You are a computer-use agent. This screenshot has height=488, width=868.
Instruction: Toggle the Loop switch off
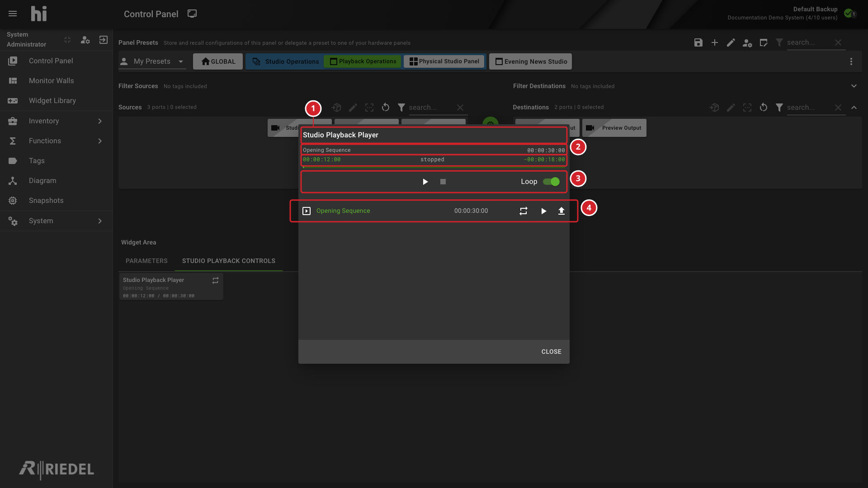pyautogui.click(x=552, y=182)
